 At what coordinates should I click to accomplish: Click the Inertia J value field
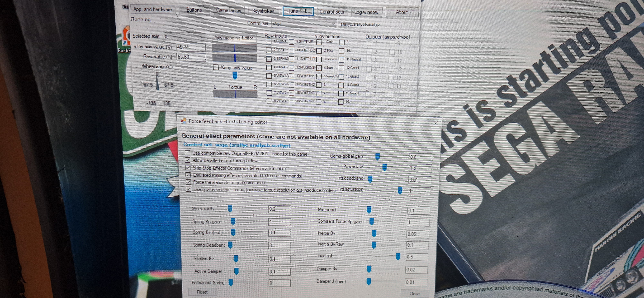pos(417,257)
